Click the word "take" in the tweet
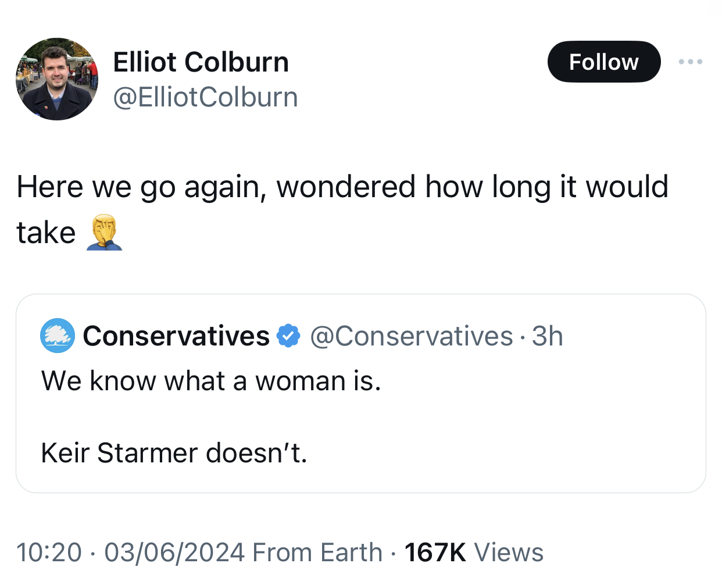This screenshot has height=588, width=722. click(x=46, y=233)
